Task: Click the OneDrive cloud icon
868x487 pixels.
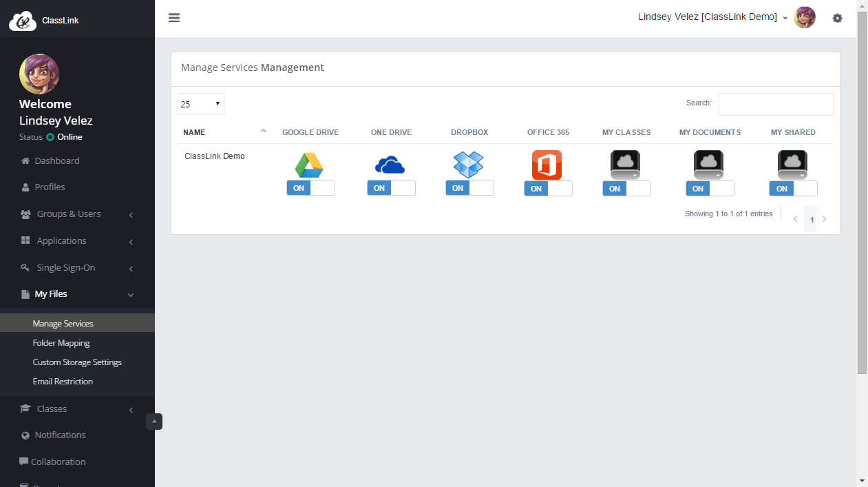Action: [390, 165]
